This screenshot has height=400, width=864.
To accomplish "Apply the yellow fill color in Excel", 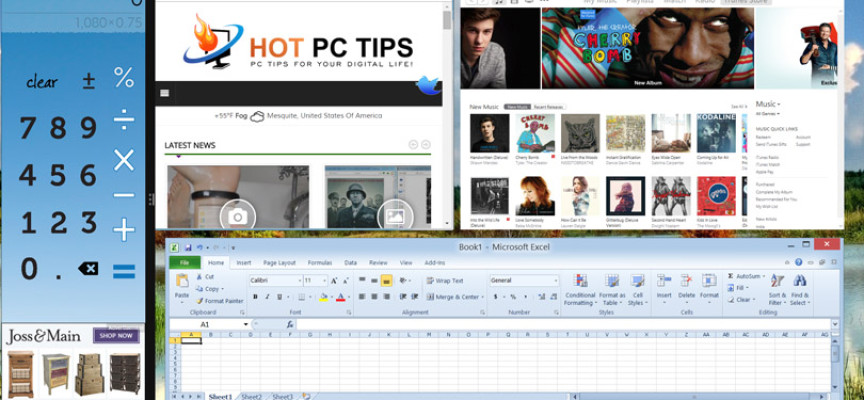I will click(323, 298).
